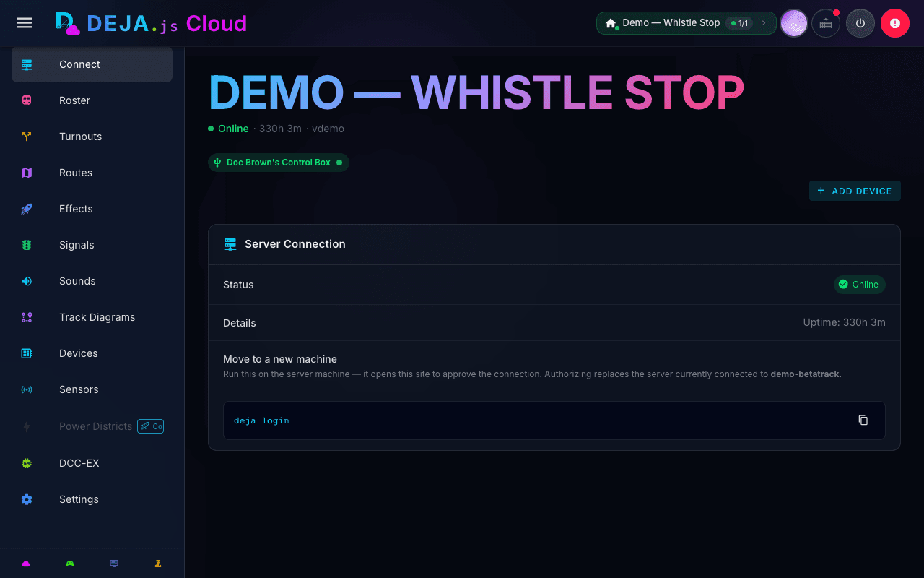Click the 'demo-betatrack' bold text
The height and width of the screenshot is (578, 924).
click(805, 374)
